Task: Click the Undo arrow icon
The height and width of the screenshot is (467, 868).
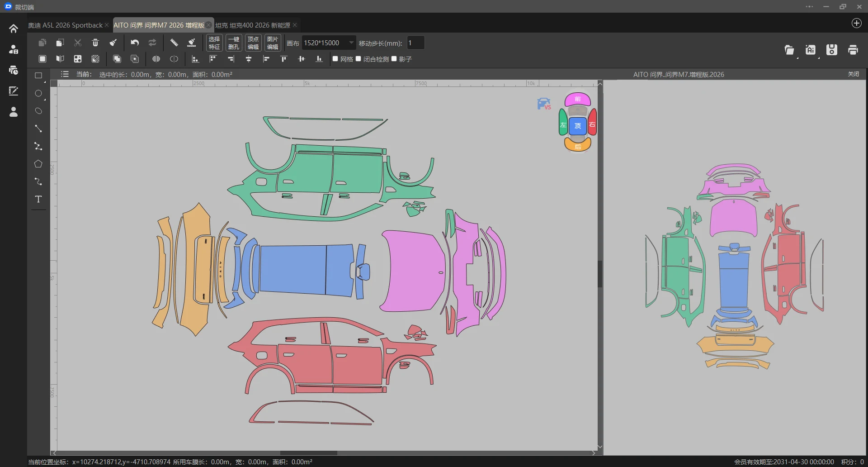Action: (135, 43)
